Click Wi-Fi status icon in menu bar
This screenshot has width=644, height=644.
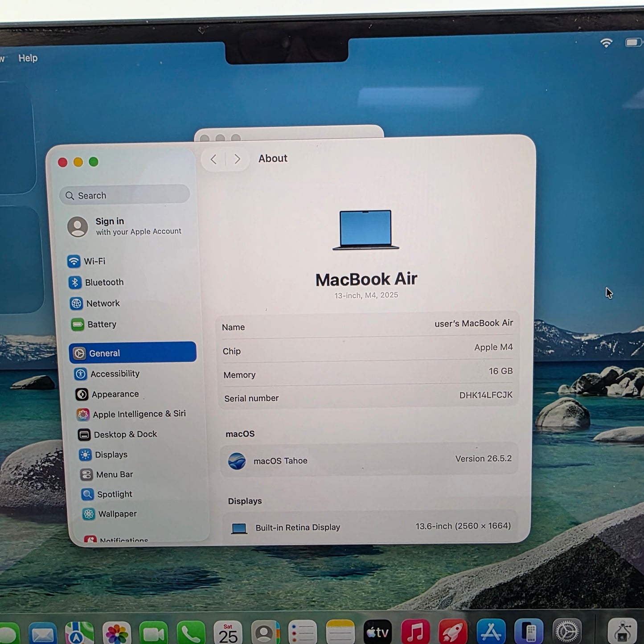[x=606, y=43]
